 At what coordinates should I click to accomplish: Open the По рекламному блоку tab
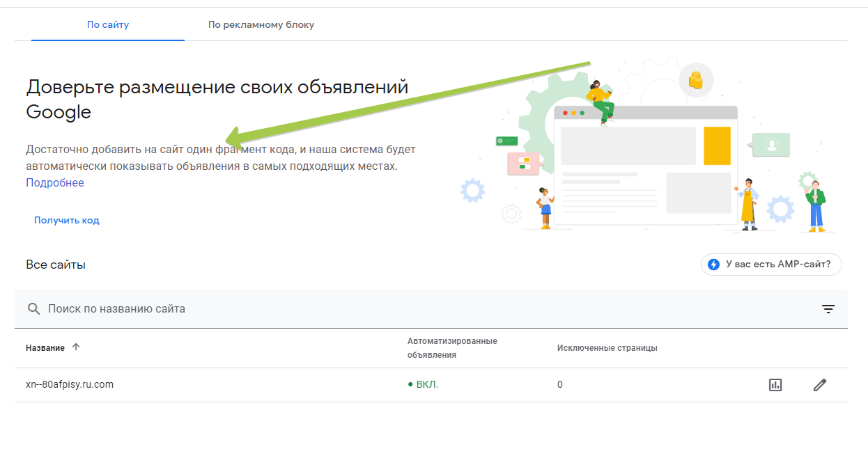261,24
